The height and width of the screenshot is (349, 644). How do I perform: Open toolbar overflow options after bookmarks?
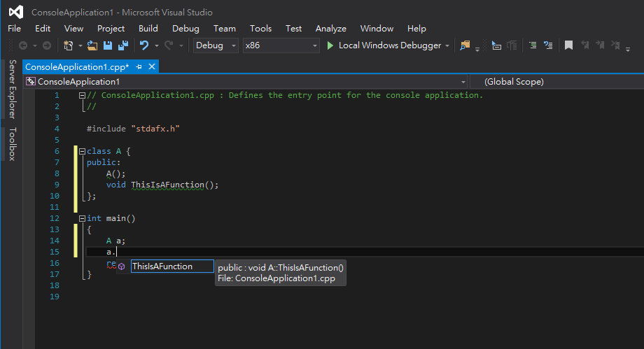[x=628, y=49]
